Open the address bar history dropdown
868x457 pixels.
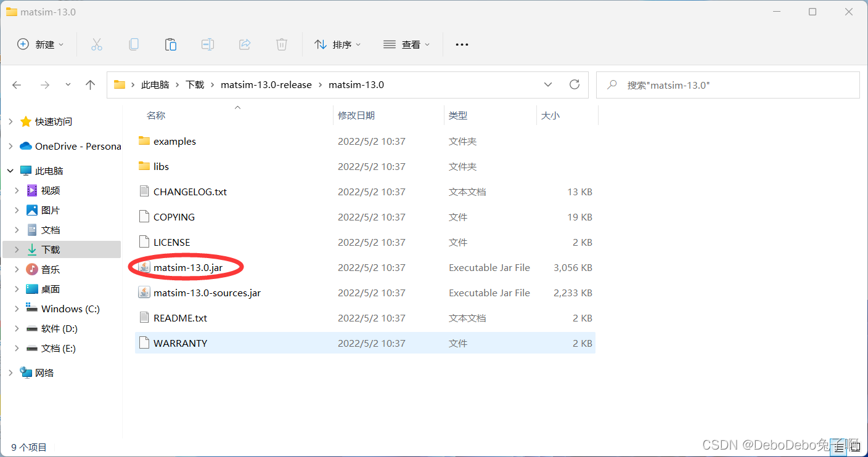point(547,85)
